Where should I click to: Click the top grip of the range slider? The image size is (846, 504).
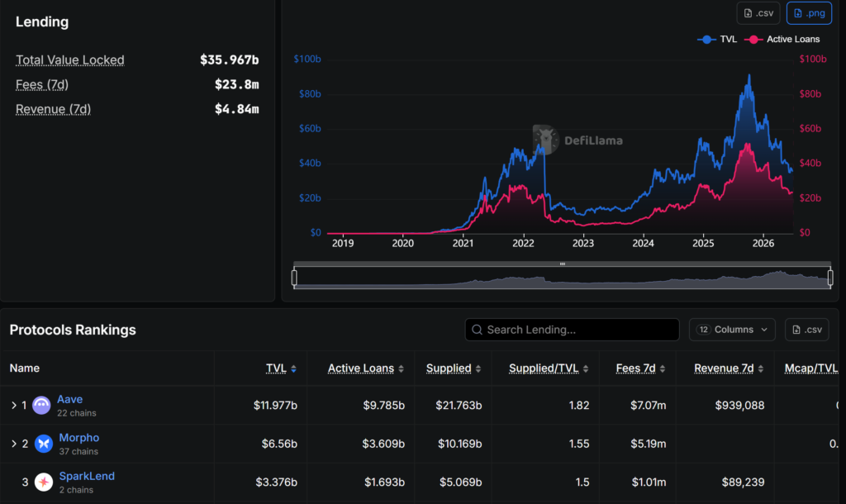point(562,264)
